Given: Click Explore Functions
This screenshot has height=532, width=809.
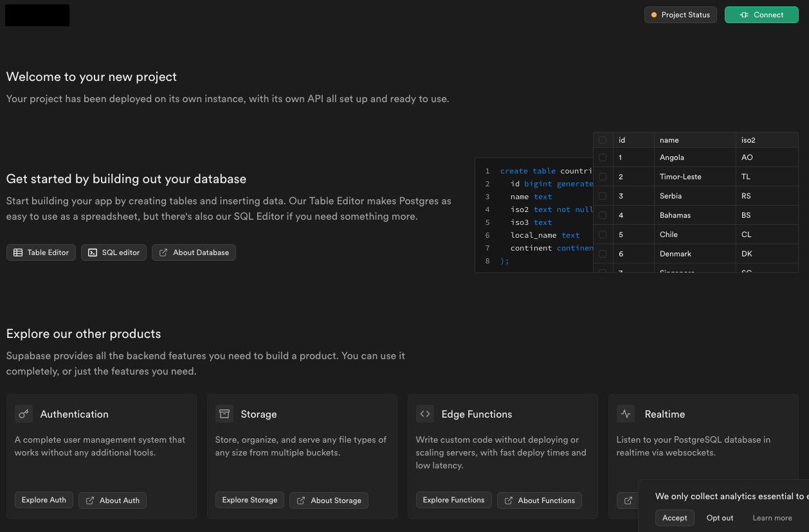Looking at the screenshot, I should point(453,500).
